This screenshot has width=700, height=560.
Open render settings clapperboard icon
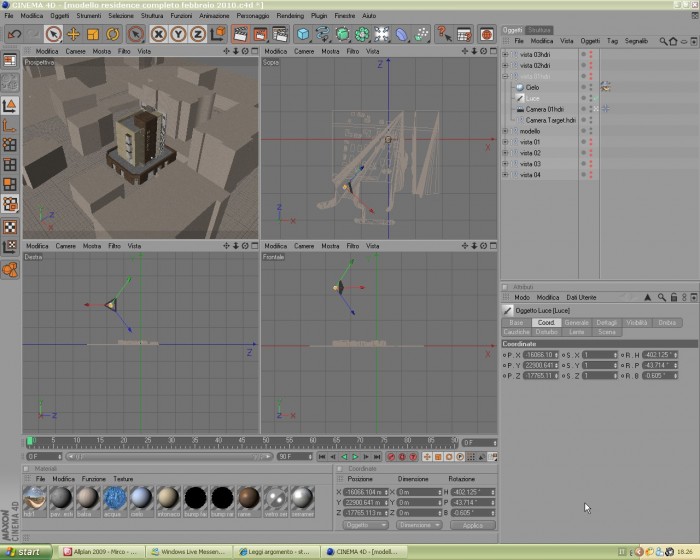click(280, 34)
